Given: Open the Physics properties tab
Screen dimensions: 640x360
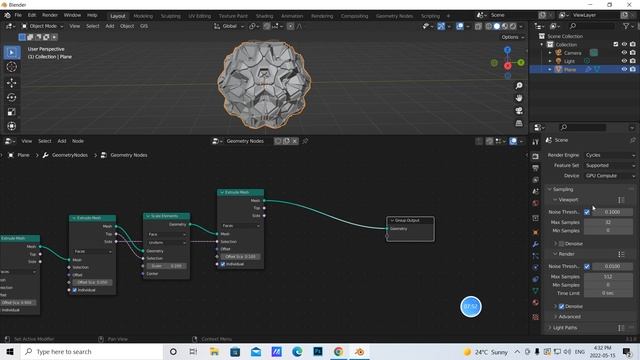Looking at the screenshot, I should coord(535,267).
